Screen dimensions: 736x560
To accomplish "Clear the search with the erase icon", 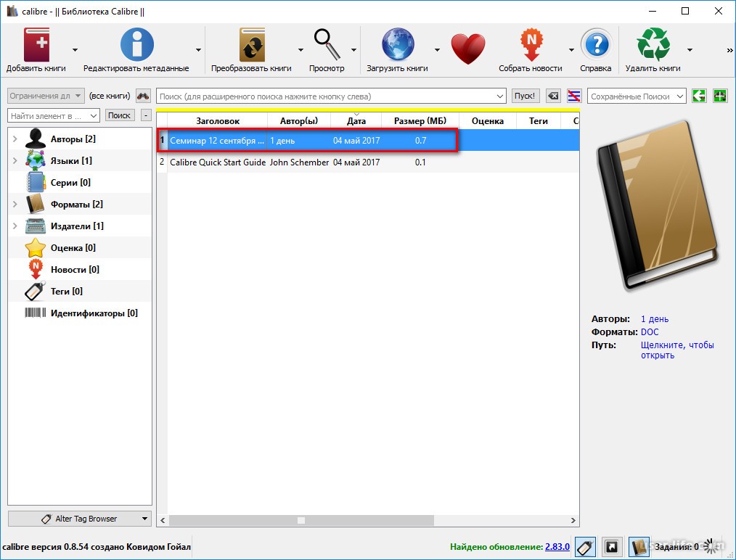I will point(554,96).
